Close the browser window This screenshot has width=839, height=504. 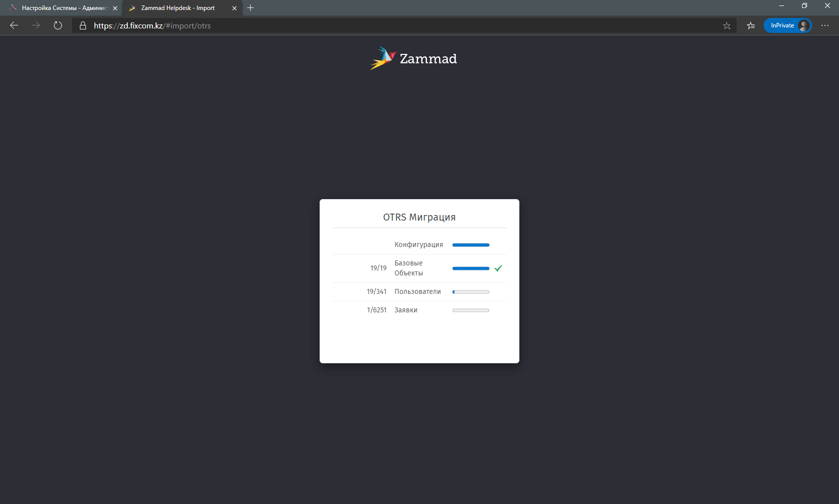(828, 5)
